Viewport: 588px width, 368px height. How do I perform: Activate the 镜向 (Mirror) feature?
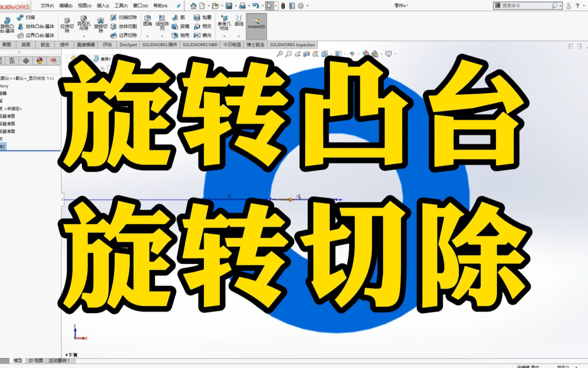click(203, 36)
